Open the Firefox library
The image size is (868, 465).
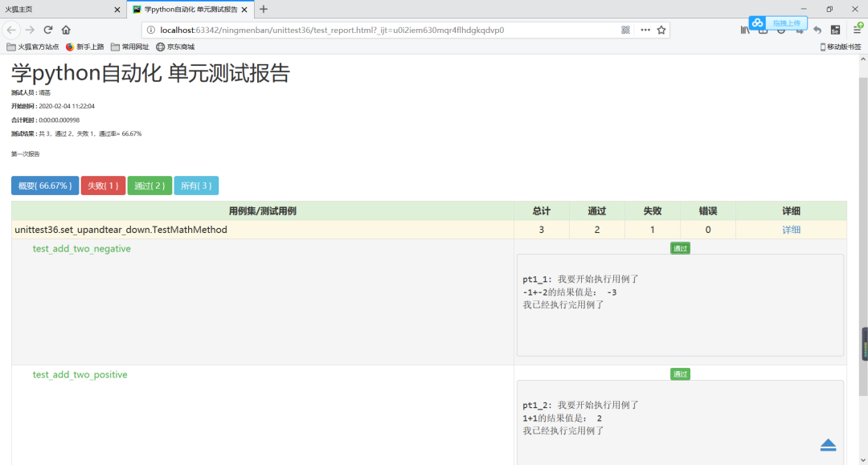[x=745, y=30]
